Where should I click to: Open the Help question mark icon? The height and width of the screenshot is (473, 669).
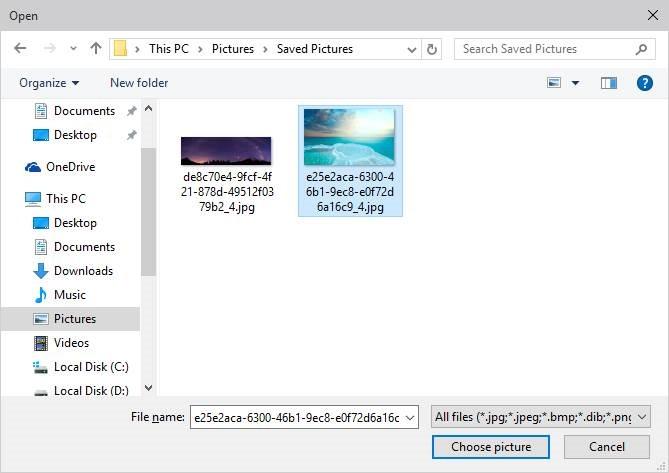[644, 83]
